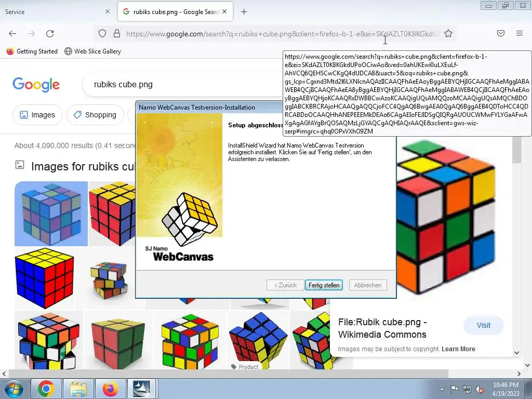Click the About 4,090,000 results text
The width and height of the screenshot is (532, 399).
point(75,145)
